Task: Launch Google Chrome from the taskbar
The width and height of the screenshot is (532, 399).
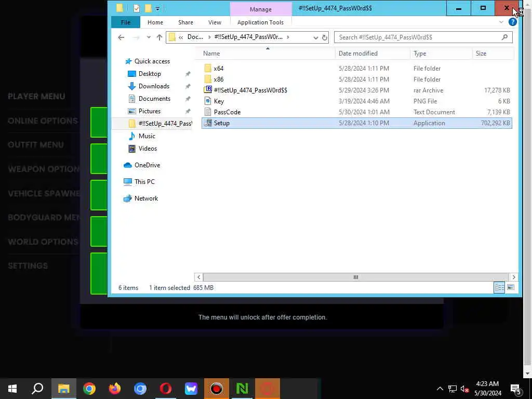Action: 89,389
